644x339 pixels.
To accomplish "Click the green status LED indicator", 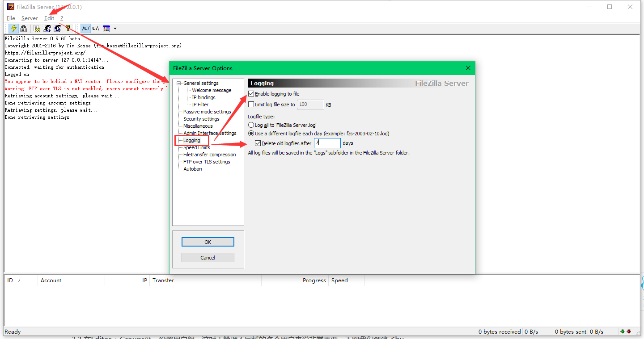I will [x=623, y=332].
